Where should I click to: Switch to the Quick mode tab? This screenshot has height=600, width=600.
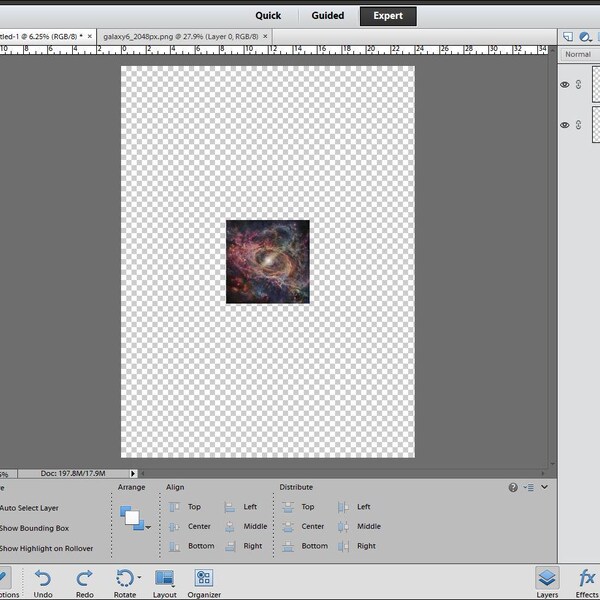click(x=268, y=16)
